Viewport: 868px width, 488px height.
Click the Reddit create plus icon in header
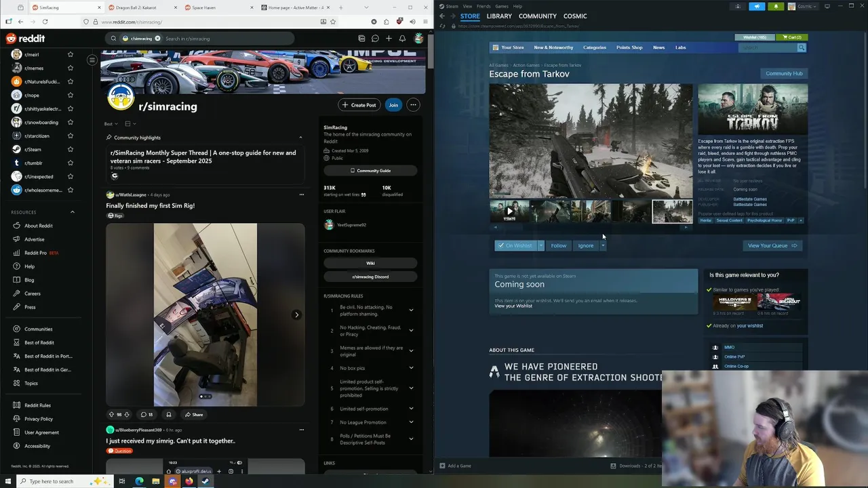[389, 39]
